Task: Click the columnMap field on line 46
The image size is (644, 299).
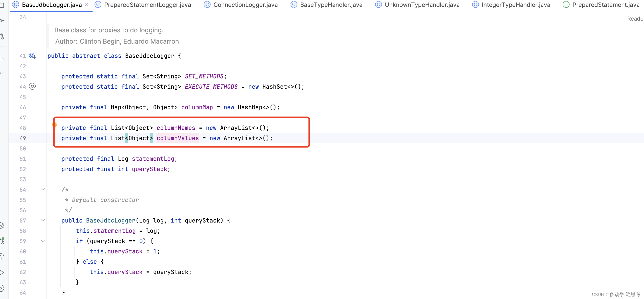Action: coord(197,107)
